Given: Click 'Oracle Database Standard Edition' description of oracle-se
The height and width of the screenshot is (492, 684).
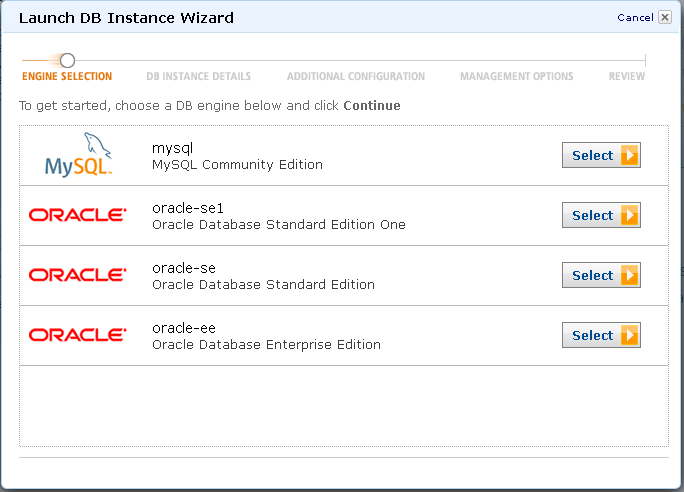Looking at the screenshot, I should pos(263,285).
